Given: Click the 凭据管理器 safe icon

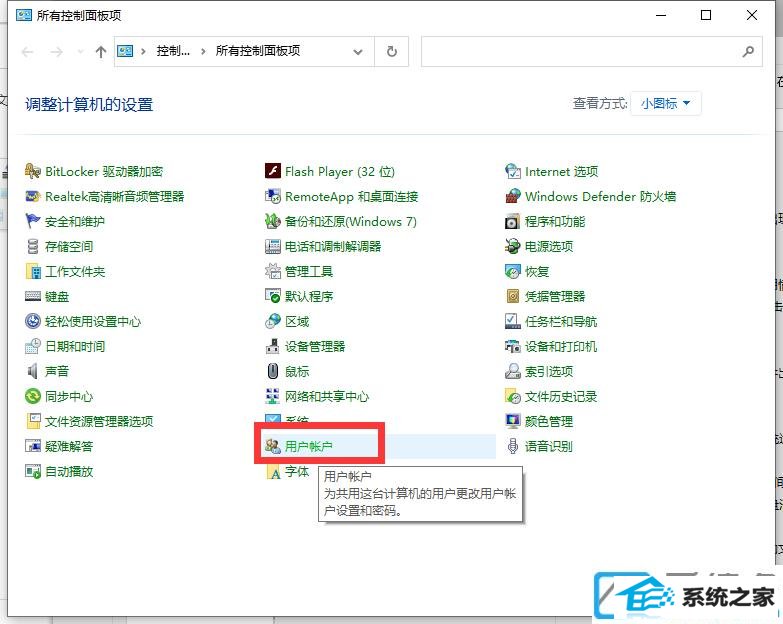Looking at the screenshot, I should click(x=513, y=296).
